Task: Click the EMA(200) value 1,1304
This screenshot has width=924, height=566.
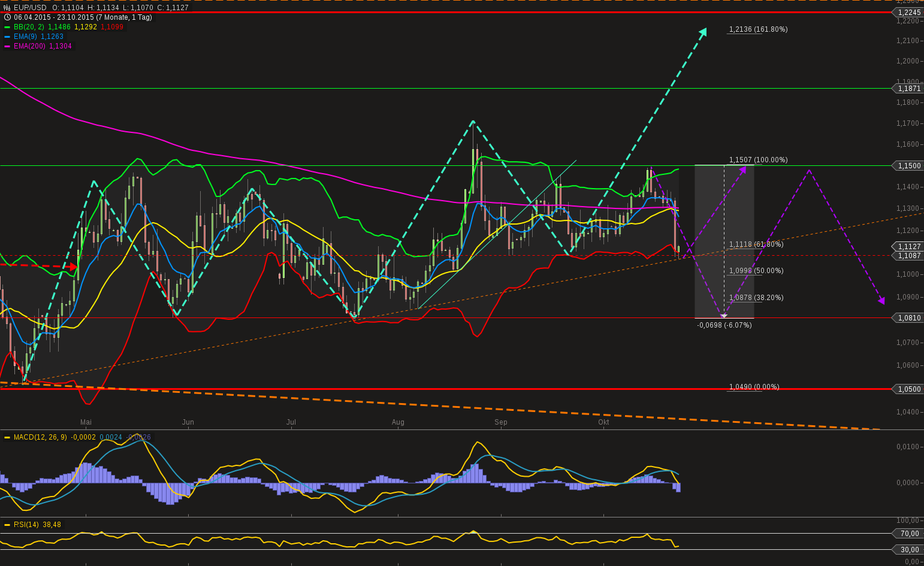Action: 61,46
